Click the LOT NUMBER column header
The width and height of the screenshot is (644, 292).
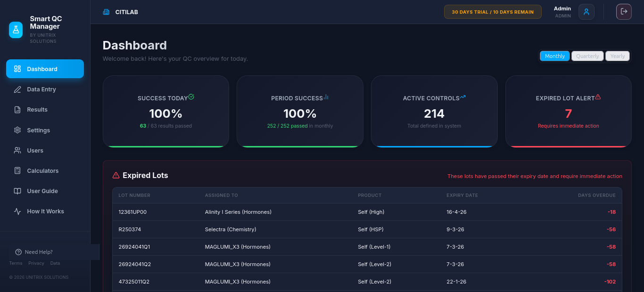134,195
